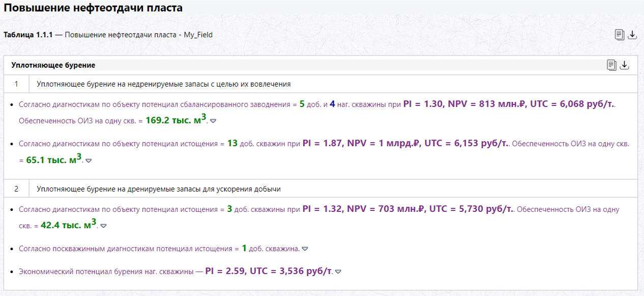The image size is (644, 296).
Task: Expand details after 65.1 тыс. м³ value
Action: point(89,160)
